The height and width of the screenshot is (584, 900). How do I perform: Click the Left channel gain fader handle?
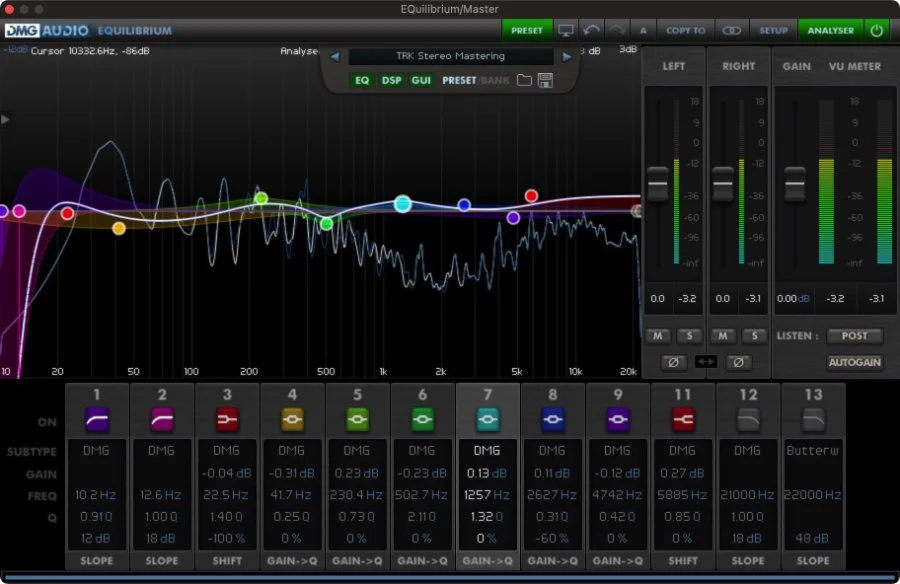[x=660, y=184]
